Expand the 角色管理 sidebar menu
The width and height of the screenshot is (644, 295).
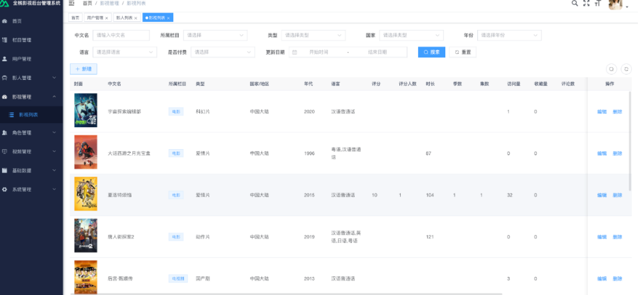coord(54,133)
